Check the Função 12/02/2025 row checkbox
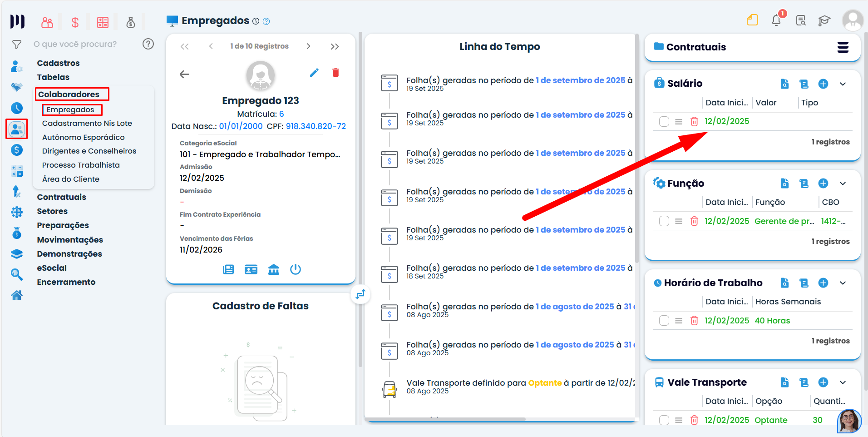 click(x=664, y=221)
